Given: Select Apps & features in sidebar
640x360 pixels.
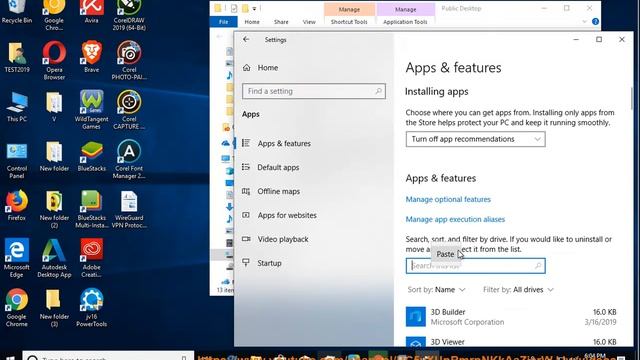Looking at the screenshot, I should (284, 143).
